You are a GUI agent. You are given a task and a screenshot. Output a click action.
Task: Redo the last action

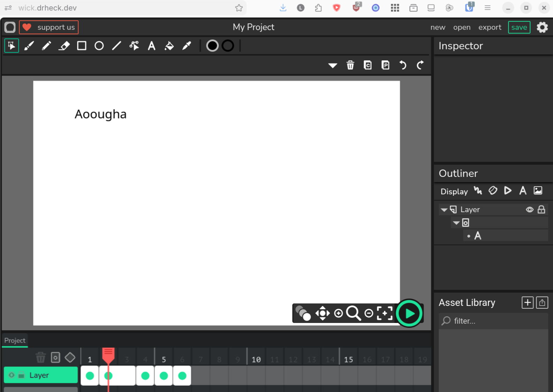(x=420, y=65)
